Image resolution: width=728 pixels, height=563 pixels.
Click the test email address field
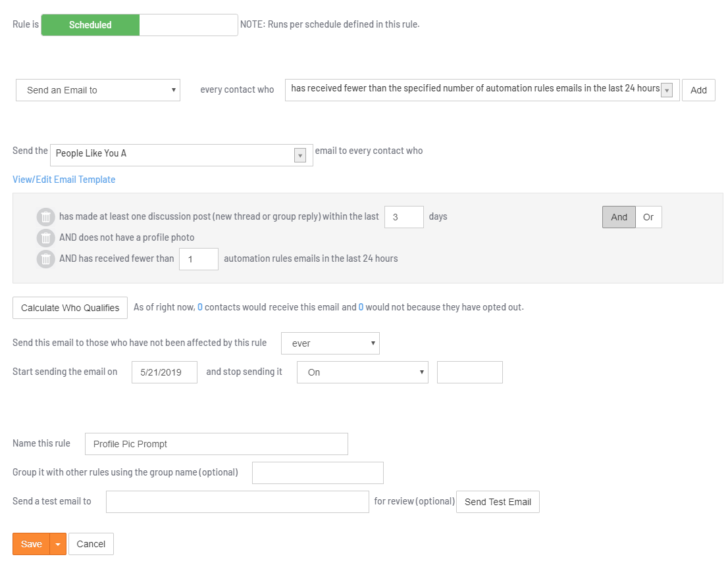237,502
